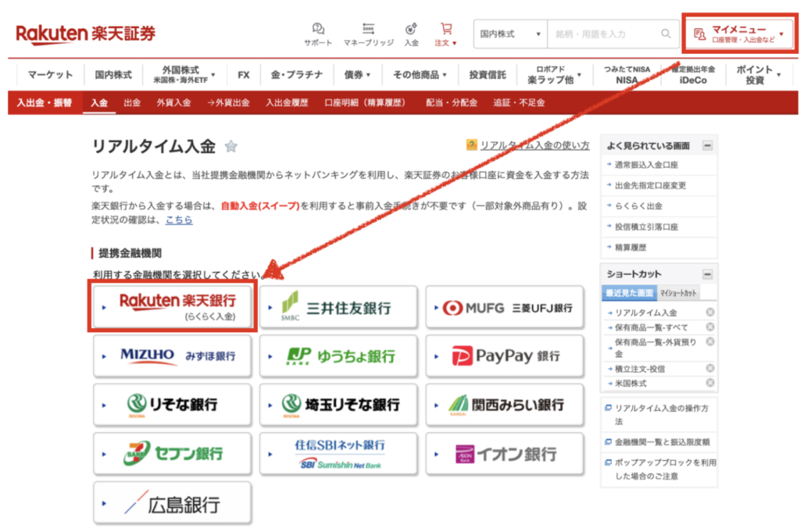Viewport: 800px width, 532px height.
Task: Open ポップアップブロック注意 link
Action: click(x=666, y=469)
